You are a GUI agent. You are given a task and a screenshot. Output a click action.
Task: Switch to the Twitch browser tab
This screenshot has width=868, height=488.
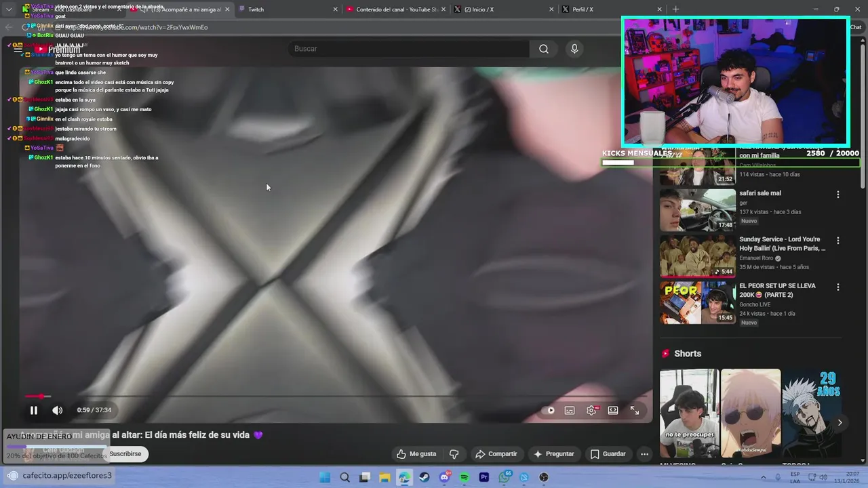[285, 9]
